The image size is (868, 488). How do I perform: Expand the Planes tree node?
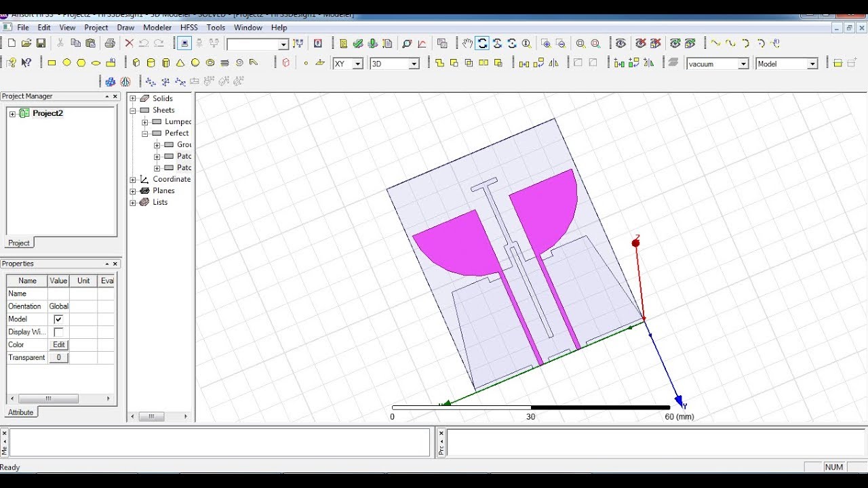point(133,190)
